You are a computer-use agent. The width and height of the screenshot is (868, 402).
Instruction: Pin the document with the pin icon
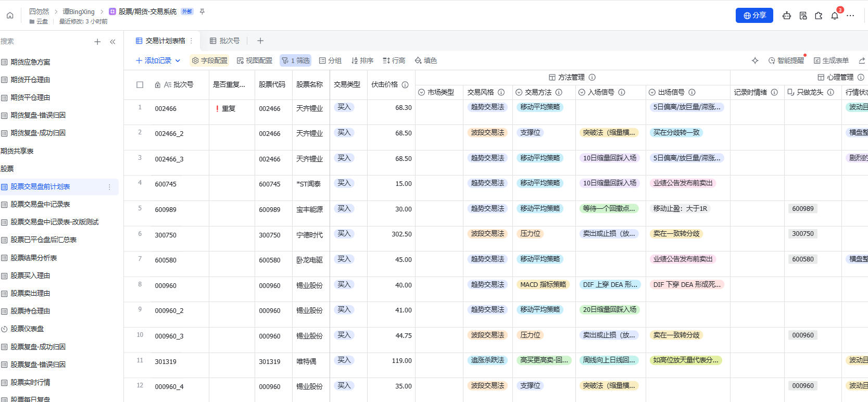(x=202, y=11)
